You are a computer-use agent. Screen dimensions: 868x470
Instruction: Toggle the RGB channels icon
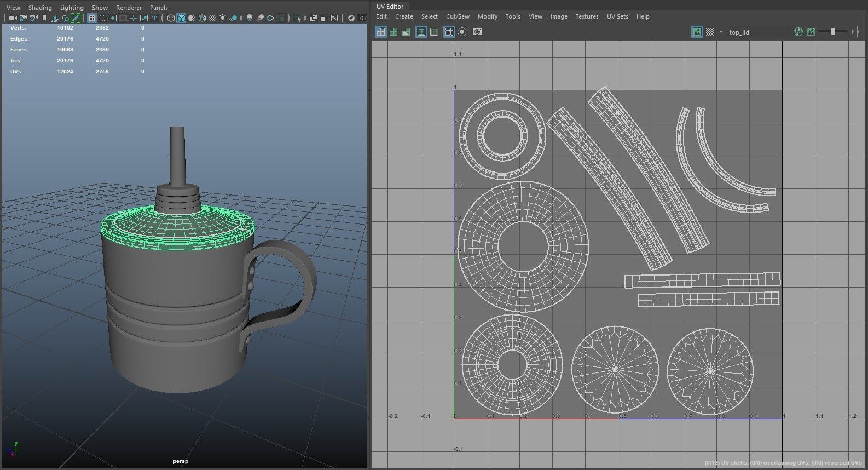click(798, 32)
